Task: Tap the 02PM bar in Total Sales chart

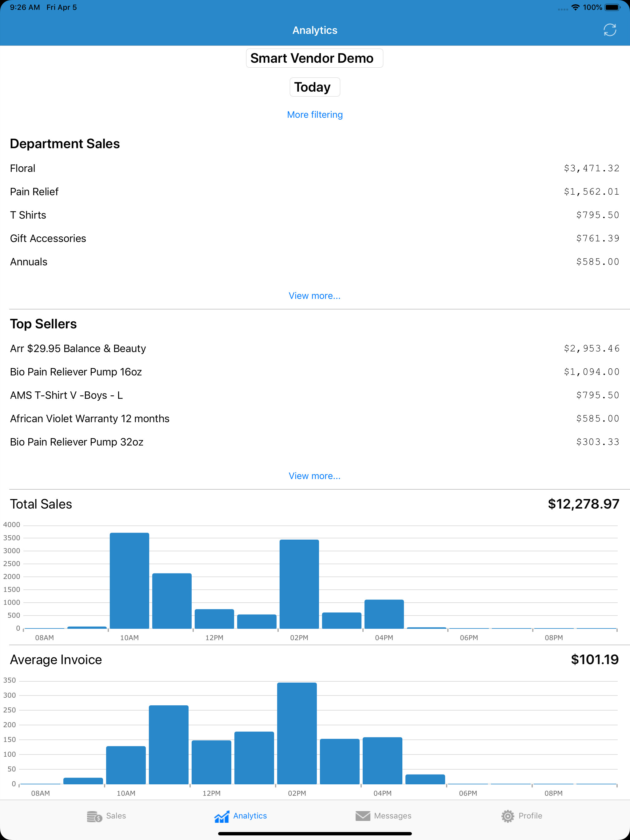Action: (299, 584)
